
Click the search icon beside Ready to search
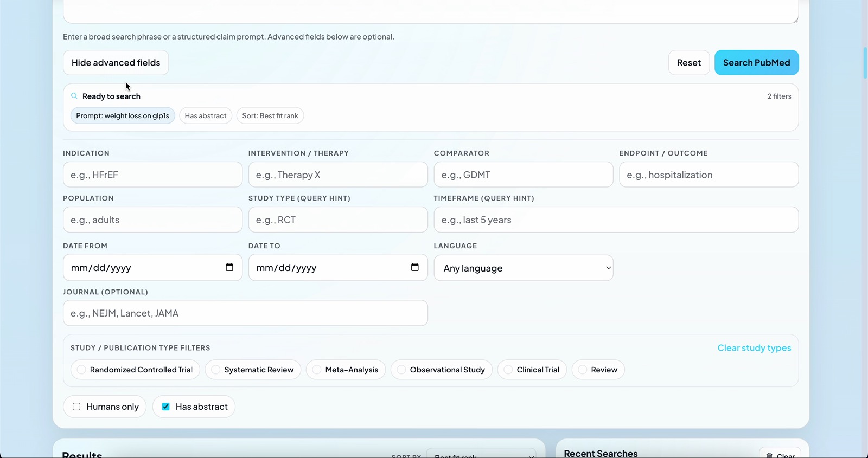[x=74, y=96]
